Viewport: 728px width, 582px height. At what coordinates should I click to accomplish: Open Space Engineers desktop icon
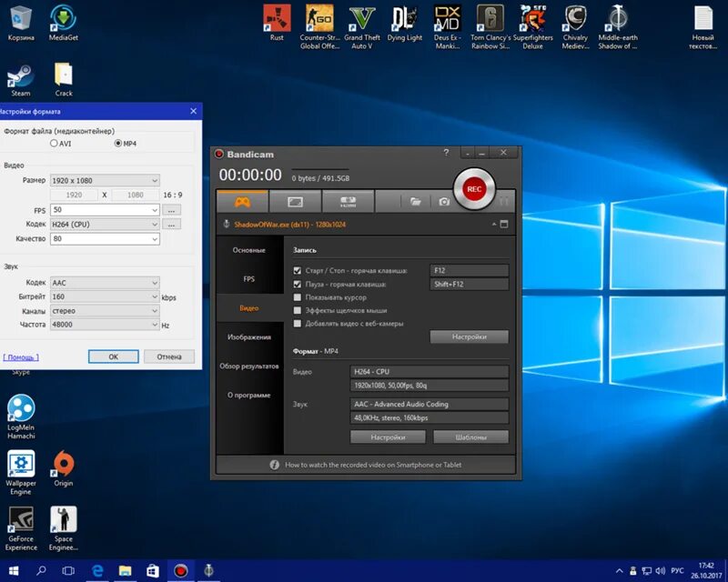(64, 528)
